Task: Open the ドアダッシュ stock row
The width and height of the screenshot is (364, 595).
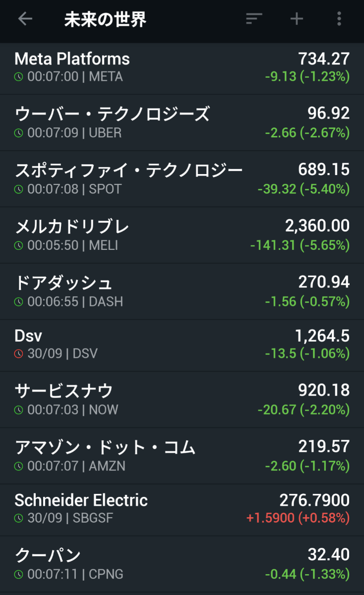Action: tap(63, 283)
